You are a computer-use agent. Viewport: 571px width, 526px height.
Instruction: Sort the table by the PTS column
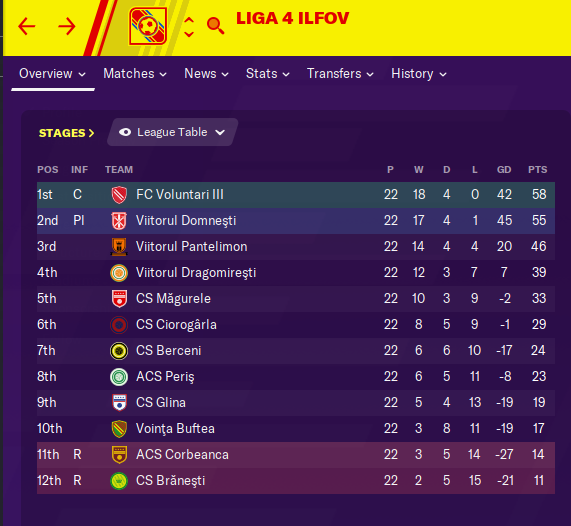537,169
